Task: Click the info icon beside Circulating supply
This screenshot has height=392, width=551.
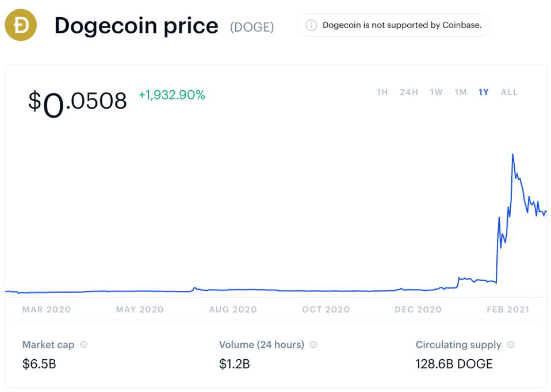Action: [511, 345]
